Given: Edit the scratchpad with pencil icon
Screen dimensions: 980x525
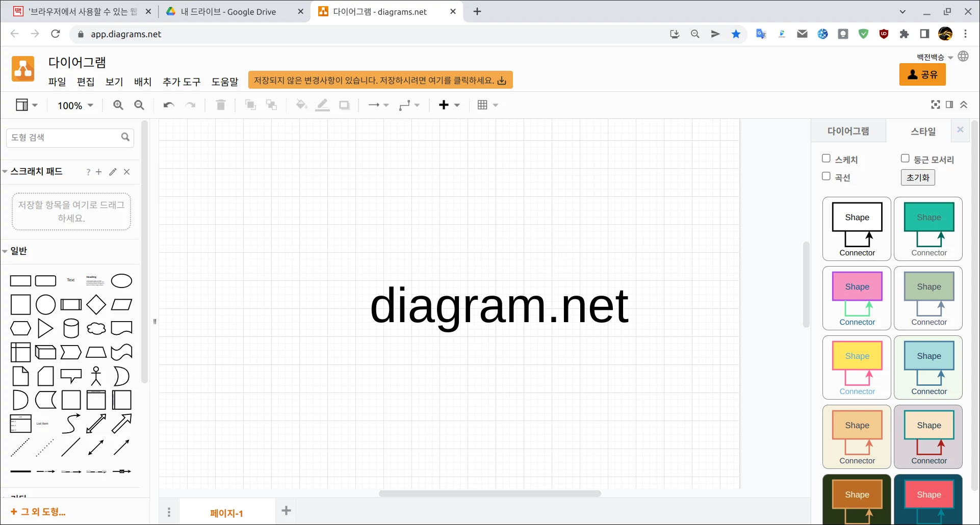Looking at the screenshot, I should coord(113,172).
